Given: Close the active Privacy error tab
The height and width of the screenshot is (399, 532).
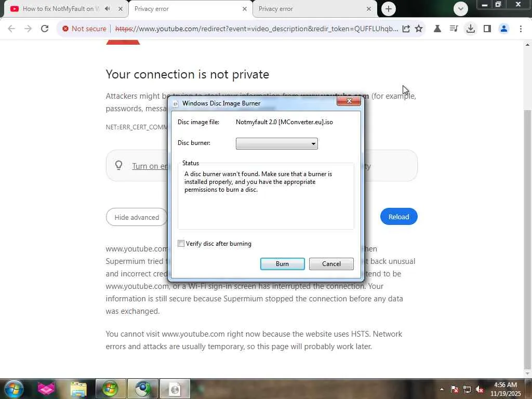Looking at the screenshot, I should click(244, 9).
